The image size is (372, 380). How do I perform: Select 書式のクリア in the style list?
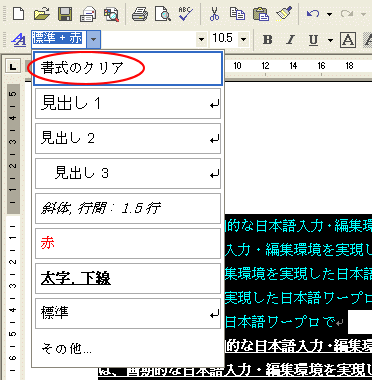(x=128, y=68)
